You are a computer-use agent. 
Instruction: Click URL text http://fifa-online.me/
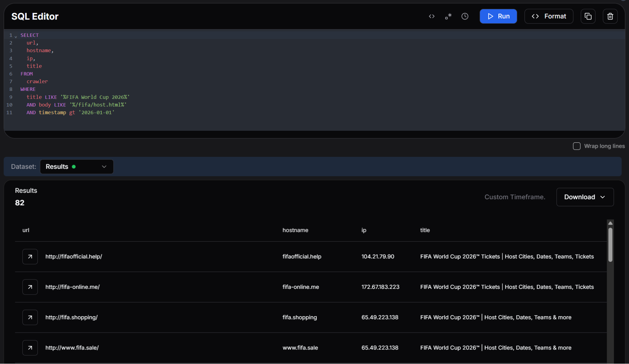click(72, 287)
